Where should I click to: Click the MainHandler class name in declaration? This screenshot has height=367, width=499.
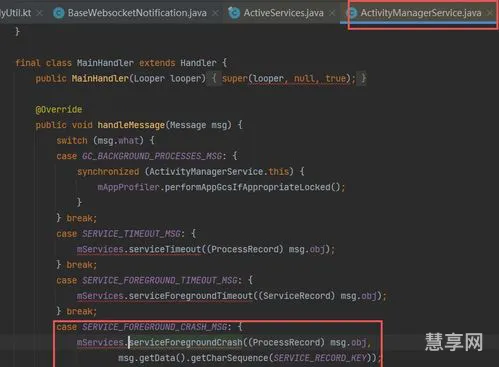tap(105, 63)
